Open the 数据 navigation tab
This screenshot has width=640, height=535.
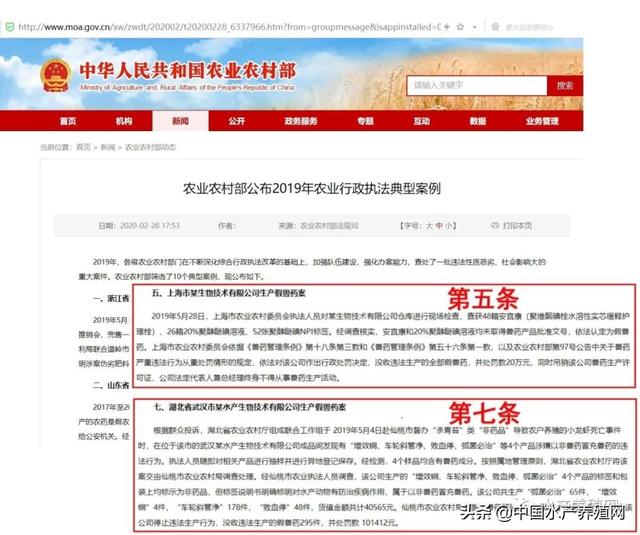point(478,121)
